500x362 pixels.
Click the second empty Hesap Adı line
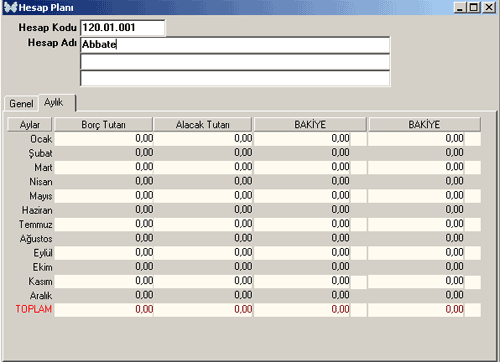tap(235, 62)
